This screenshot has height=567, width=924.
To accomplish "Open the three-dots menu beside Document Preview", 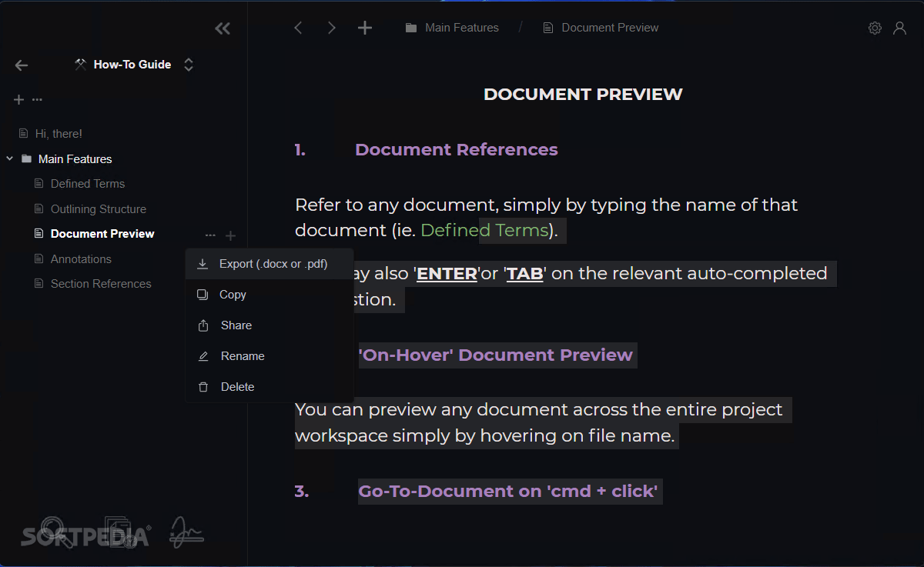I will coord(210,235).
